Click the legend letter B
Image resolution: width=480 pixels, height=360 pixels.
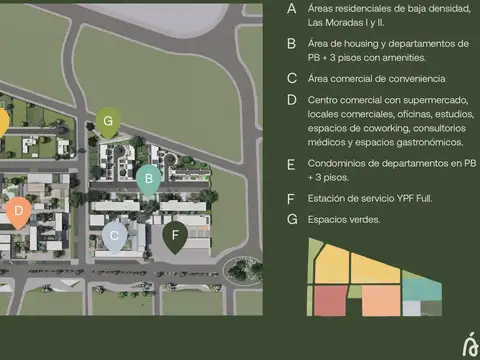pyautogui.click(x=291, y=44)
